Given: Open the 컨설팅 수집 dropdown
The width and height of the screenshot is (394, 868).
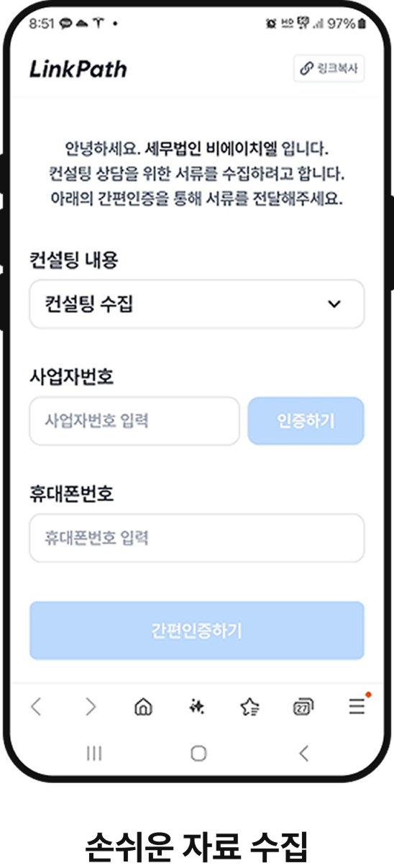Looking at the screenshot, I should click(196, 304).
